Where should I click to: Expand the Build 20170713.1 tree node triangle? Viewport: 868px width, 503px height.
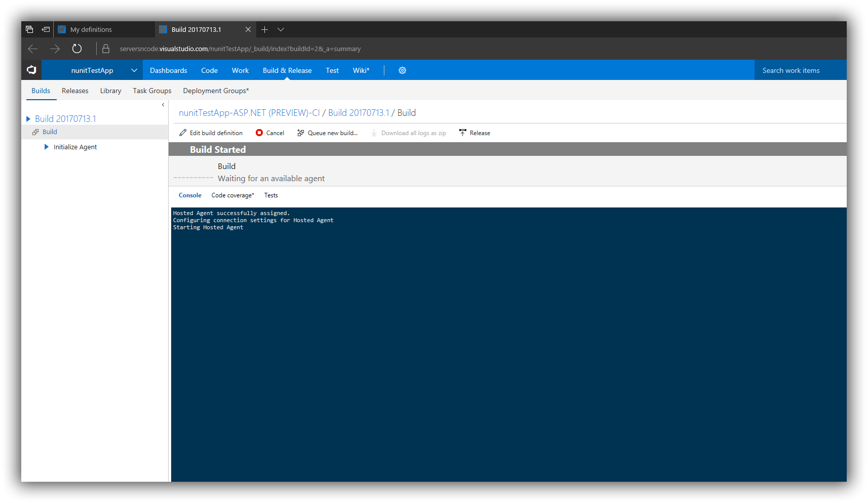[28, 119]
